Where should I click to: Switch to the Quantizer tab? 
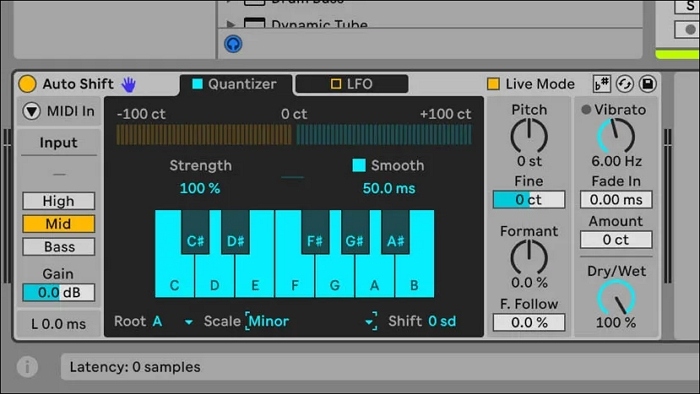click(236, 84)
